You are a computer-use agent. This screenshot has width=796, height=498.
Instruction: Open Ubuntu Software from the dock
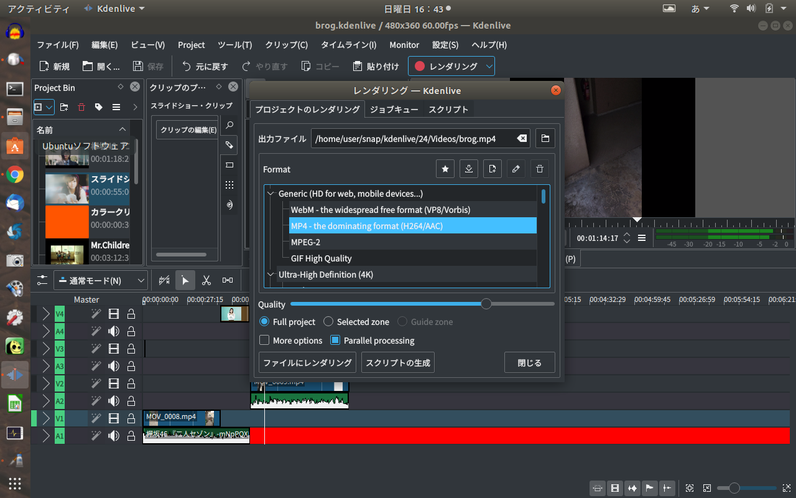[15, 146]
